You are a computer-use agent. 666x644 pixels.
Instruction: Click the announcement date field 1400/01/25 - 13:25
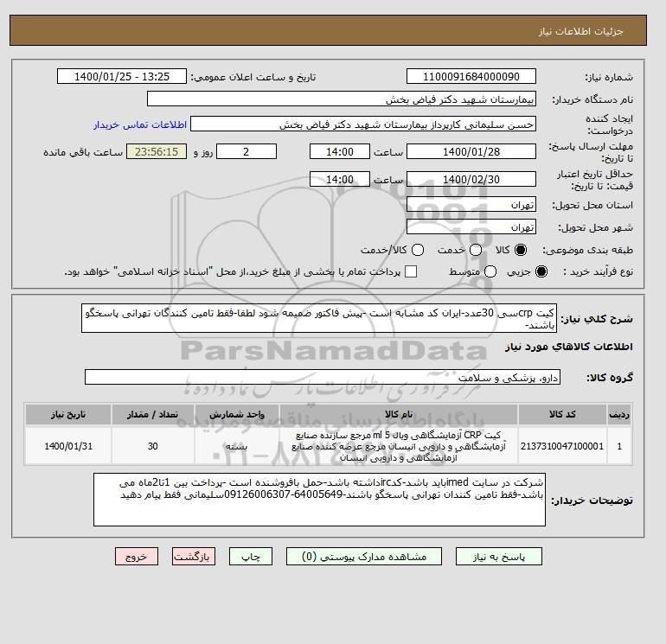click(122, 76)
